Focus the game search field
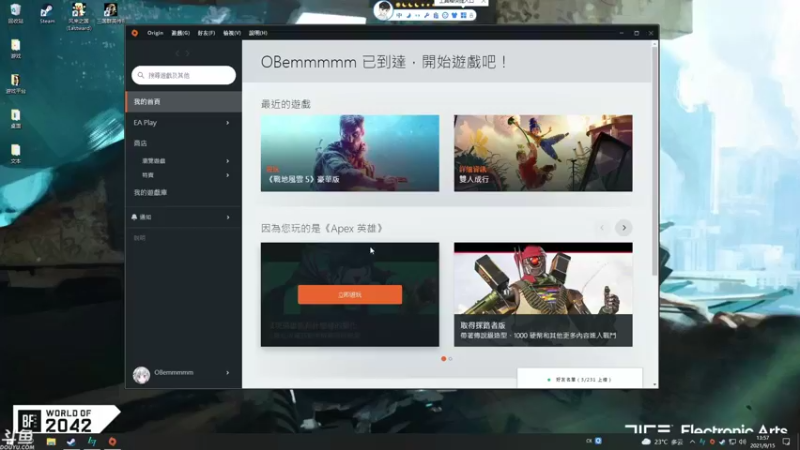The width and height of the screenshot is (800, 450). click(184, 75)
